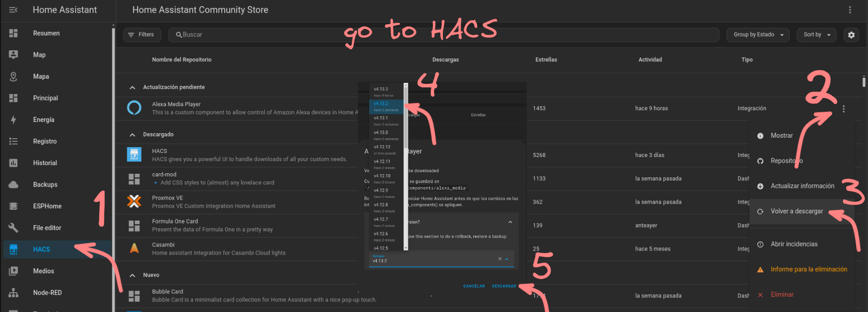Choose Eliminar in the context menu
Viewport: 868px width, 312px height.
(802, 295)
